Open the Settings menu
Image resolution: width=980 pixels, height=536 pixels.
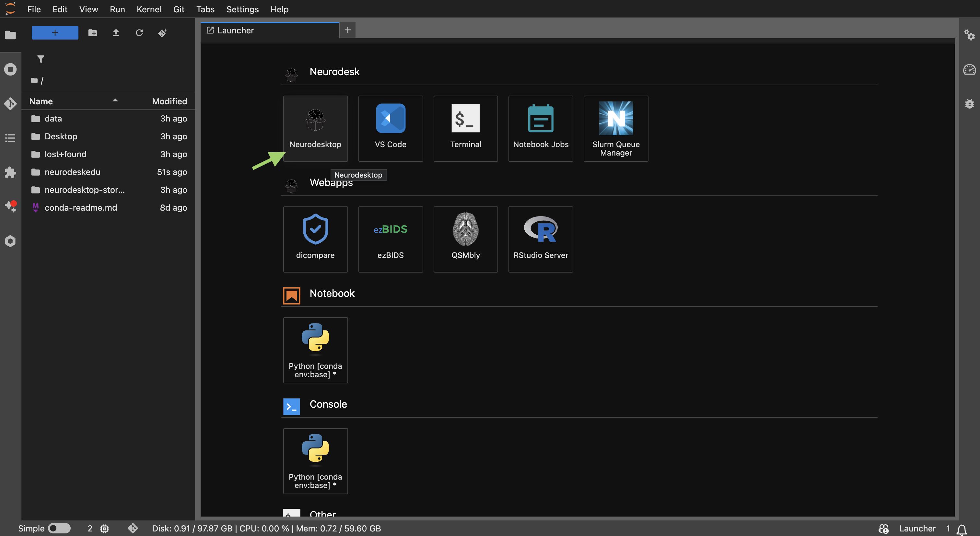[x=242, y=9]
